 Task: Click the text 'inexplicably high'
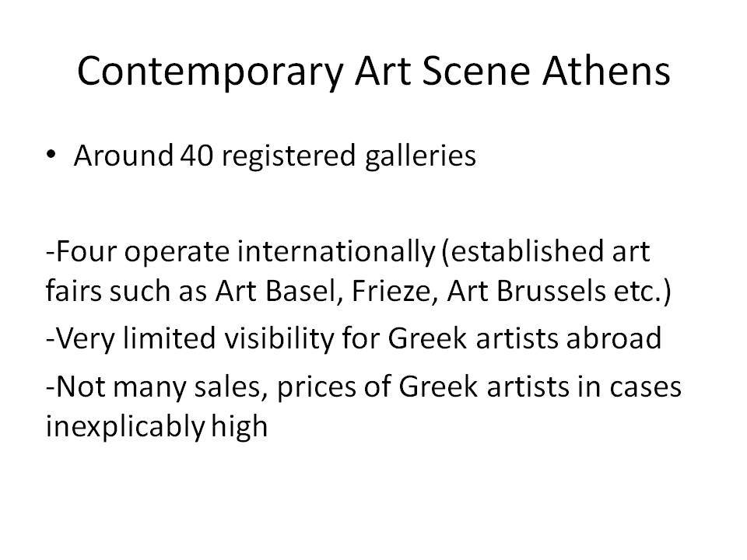coord(156,425)
